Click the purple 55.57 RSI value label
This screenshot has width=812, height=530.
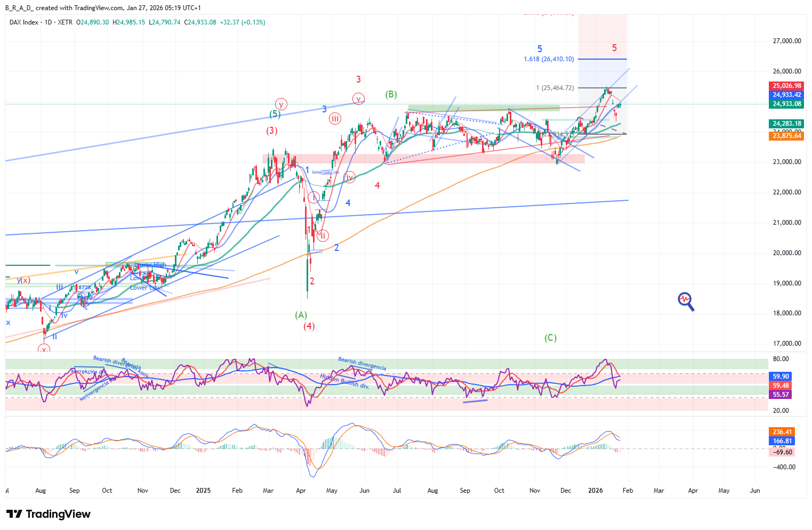click(x=781, y=395)
